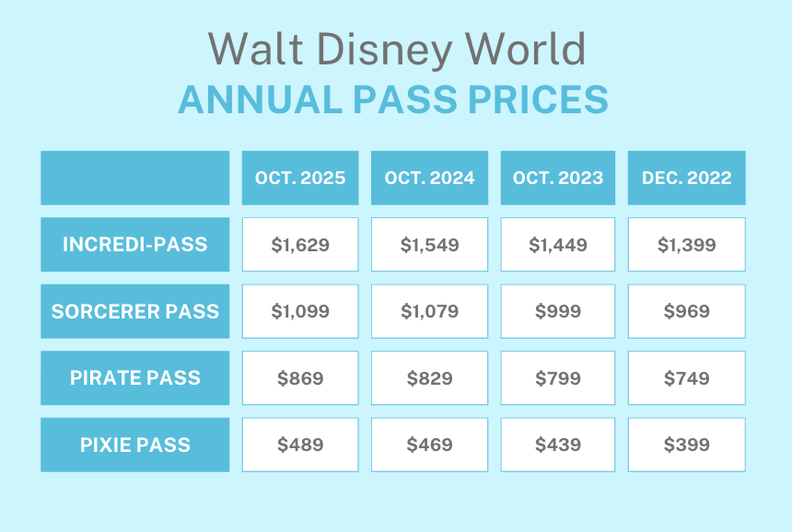792x532 pixels.
Task: Select the PIXIE PASS row label
Action: click(x=135, y=445)
